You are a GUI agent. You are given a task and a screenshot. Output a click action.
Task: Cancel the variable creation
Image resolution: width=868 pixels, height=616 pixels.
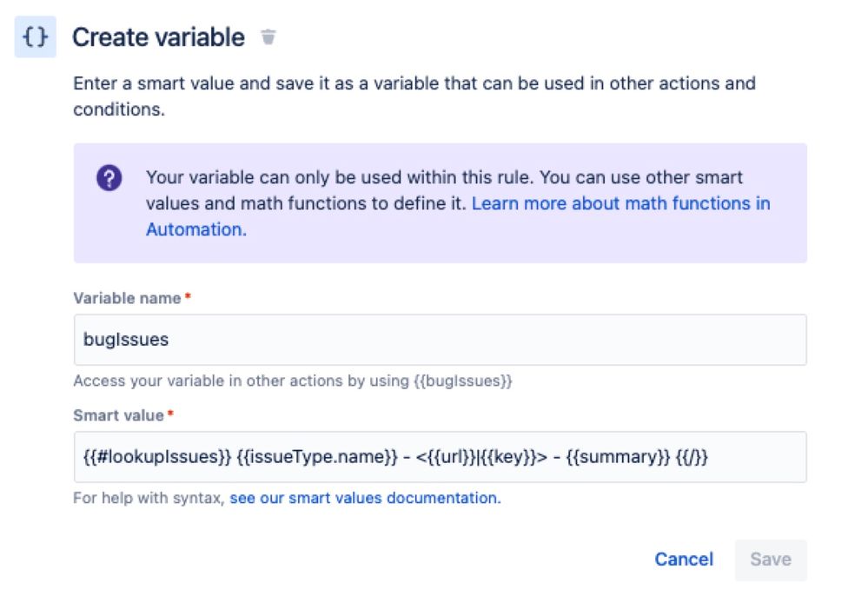(684, 560)
